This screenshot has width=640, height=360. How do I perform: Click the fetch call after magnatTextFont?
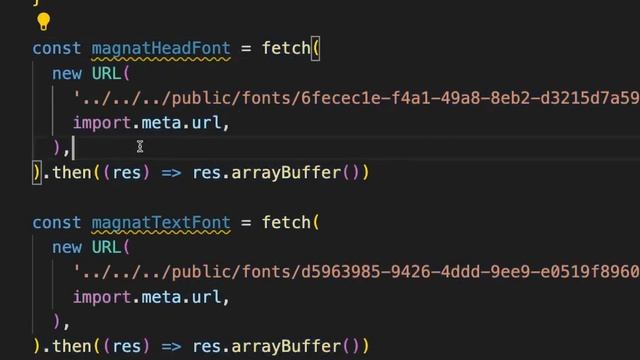(x=287, y=222)
